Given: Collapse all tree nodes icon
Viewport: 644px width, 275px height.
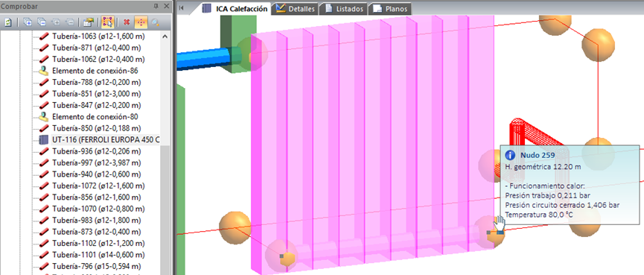Looking at the screenshot, I should (x=42, y=22).
